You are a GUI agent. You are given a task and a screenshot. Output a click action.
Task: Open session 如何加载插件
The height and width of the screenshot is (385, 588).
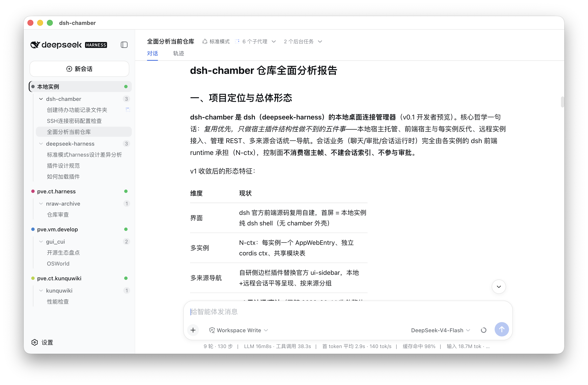click(x=84, y=177)
